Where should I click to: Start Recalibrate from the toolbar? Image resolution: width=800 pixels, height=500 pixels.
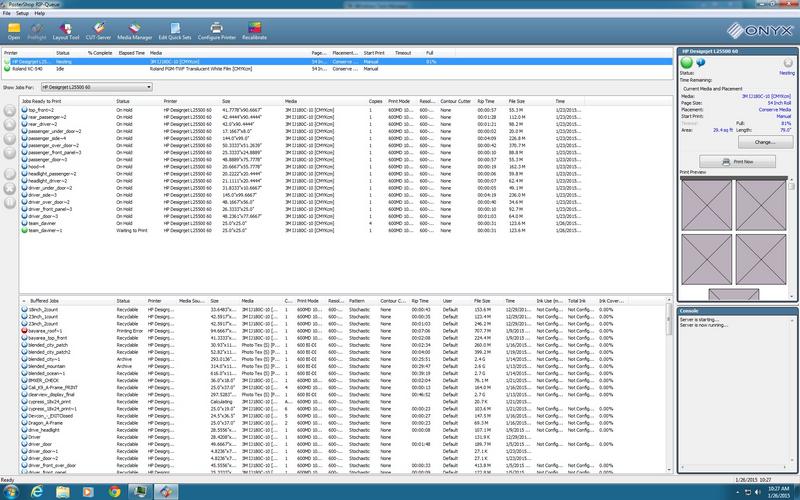tap(255, 31)
